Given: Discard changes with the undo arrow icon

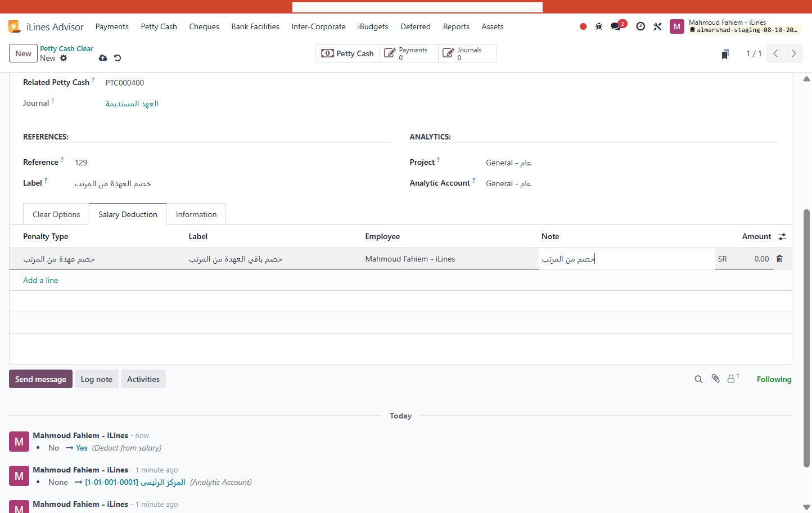Looking at the screenshot, I should [x=118, y=58].
